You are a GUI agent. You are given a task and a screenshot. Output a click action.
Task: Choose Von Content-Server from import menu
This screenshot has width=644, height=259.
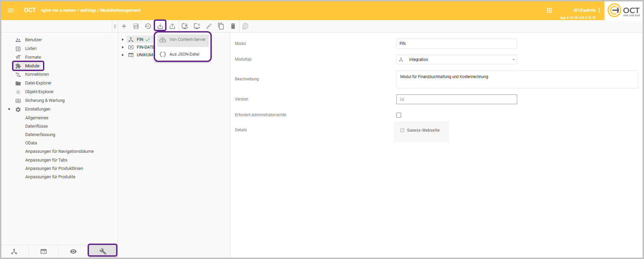click(183, 40)
